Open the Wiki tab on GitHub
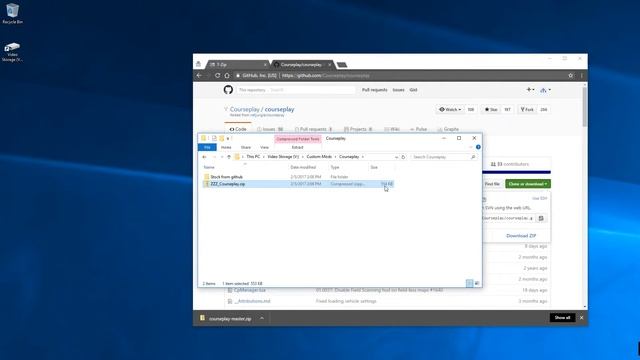The image size is (640, 360). point(392,129)
